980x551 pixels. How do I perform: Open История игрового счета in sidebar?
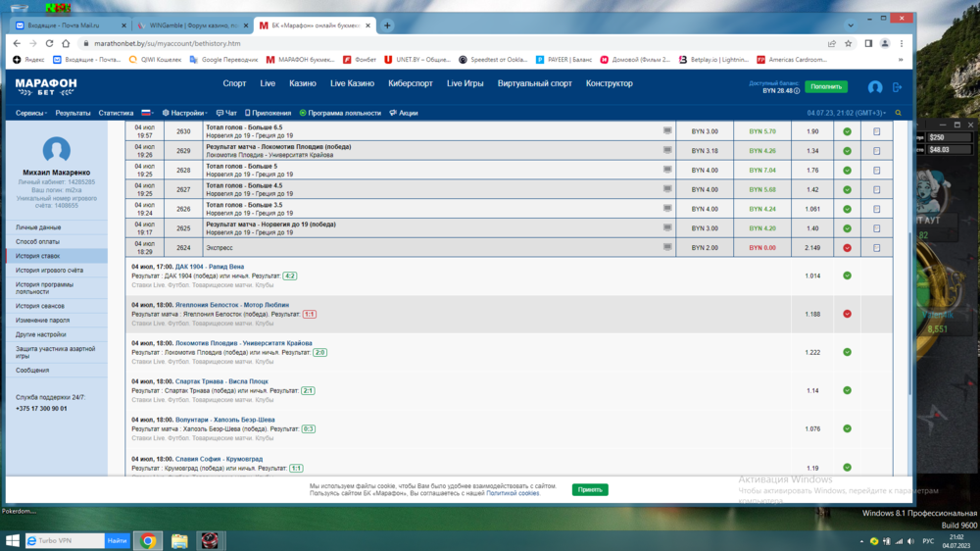click(x=49, y=270)
